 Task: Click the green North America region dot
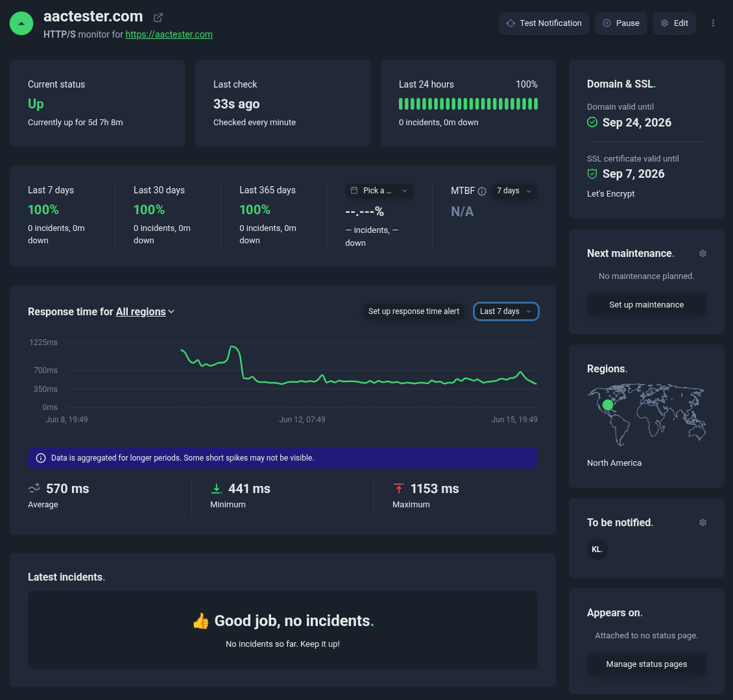tap(608, 405)
